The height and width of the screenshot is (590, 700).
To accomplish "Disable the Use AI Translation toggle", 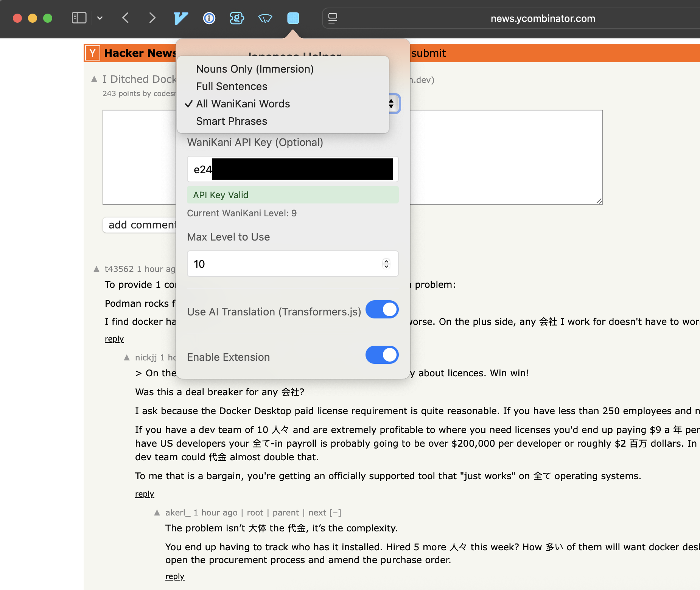I will pyautogui.click(x=382, y=310).
